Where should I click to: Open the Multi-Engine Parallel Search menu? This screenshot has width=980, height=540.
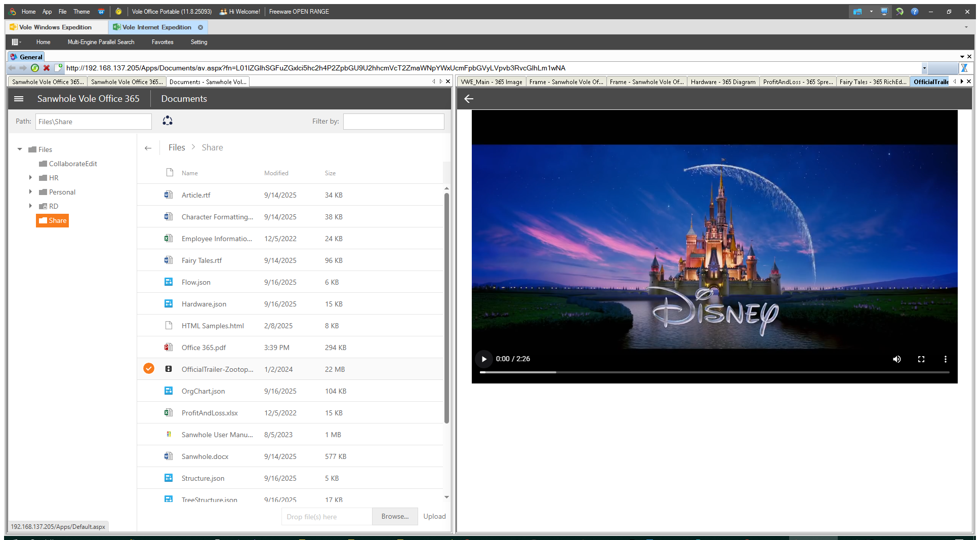[x=101, y=42]
